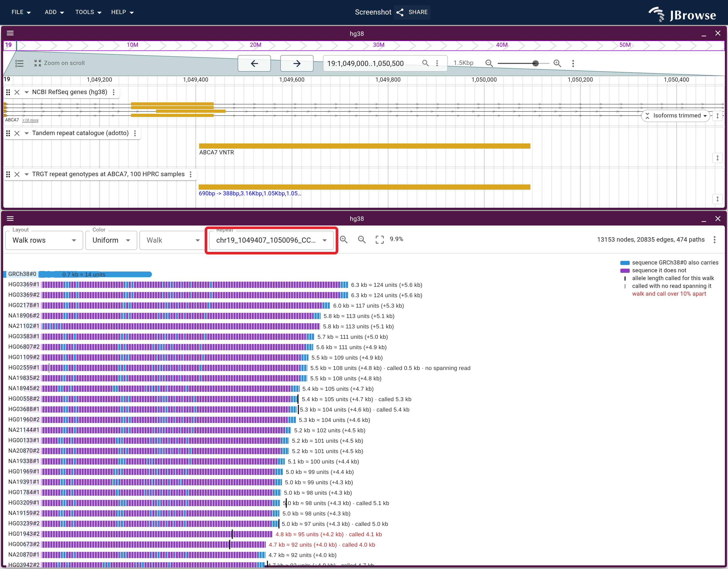Zoom in the graph view
This screenshot has width=728, height=569.
tap(344, 240)
